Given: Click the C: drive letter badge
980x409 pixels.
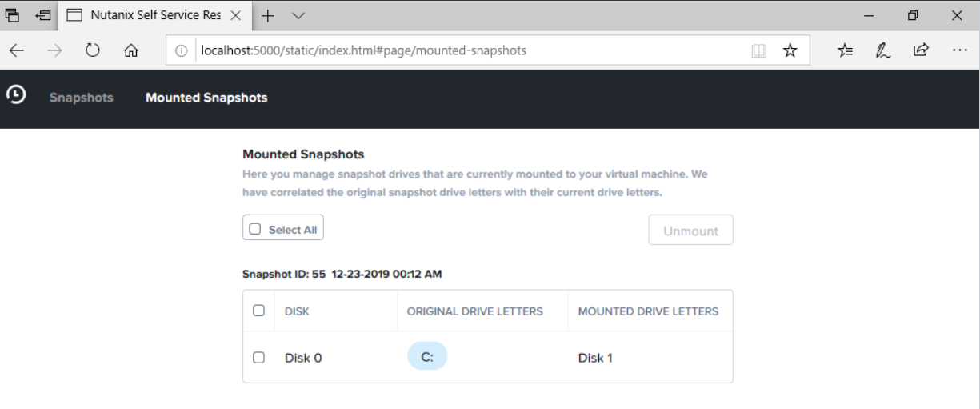Looking at the screenshot, I should [427, 356].
